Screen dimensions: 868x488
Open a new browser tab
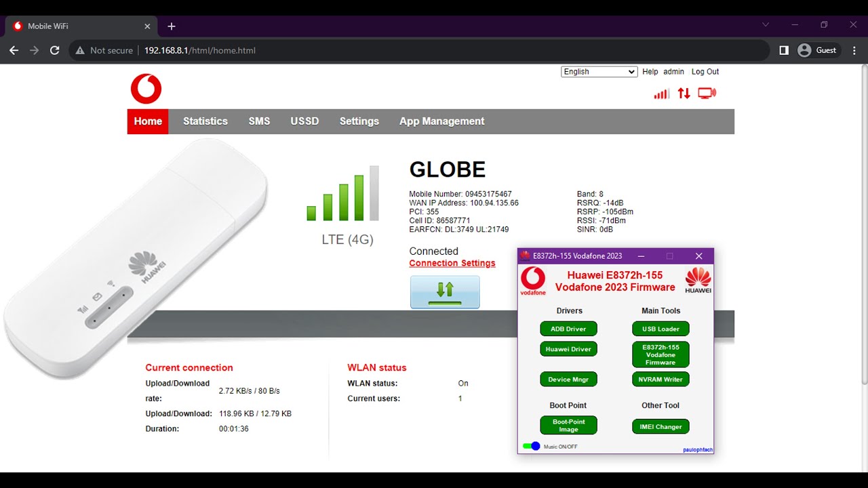pyautogui.click(x=172, y=26)
